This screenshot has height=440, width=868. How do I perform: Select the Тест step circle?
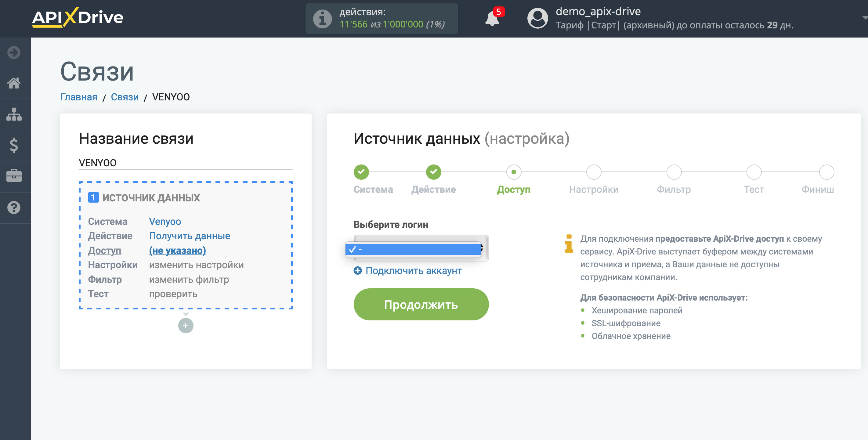click(754, 172)
